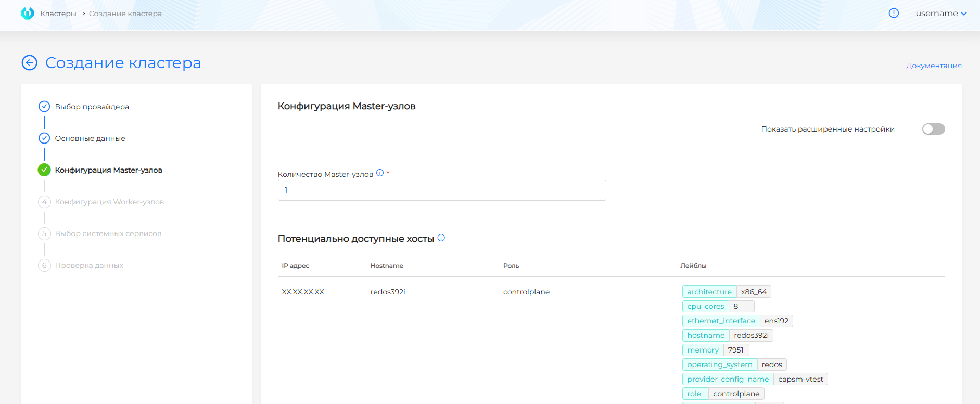Image resolution: width=980 pixels, height=404 pixels.
Task: Click the provider_config_name label tag
Action: (x=728, y=379)
